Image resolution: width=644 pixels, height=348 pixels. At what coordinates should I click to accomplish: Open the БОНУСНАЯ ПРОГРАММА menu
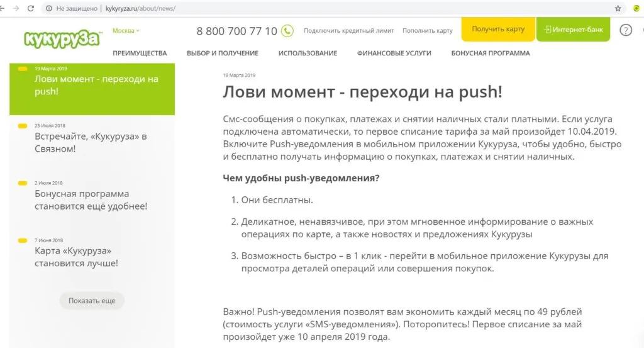pyautogui.click(x=491, y=53)
